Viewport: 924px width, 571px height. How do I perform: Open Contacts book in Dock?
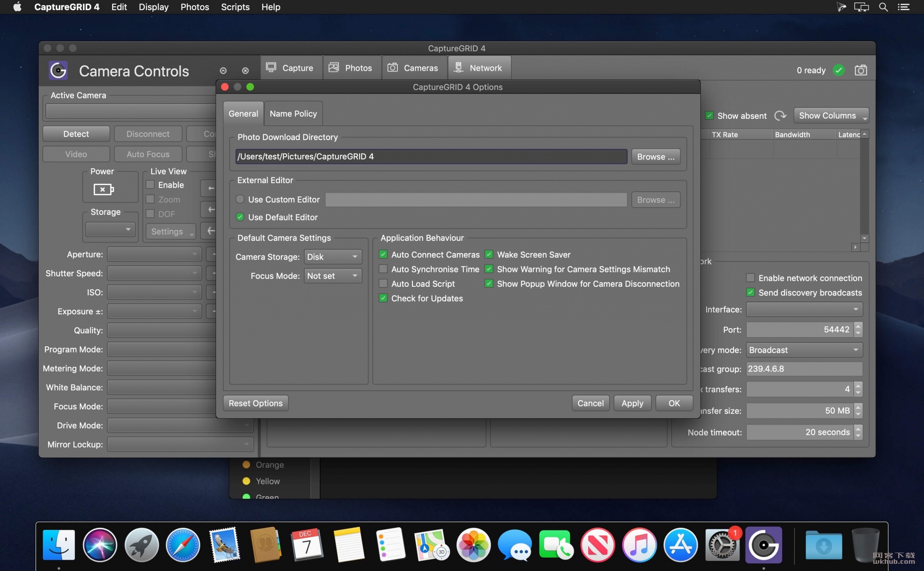tap(266, 545)
